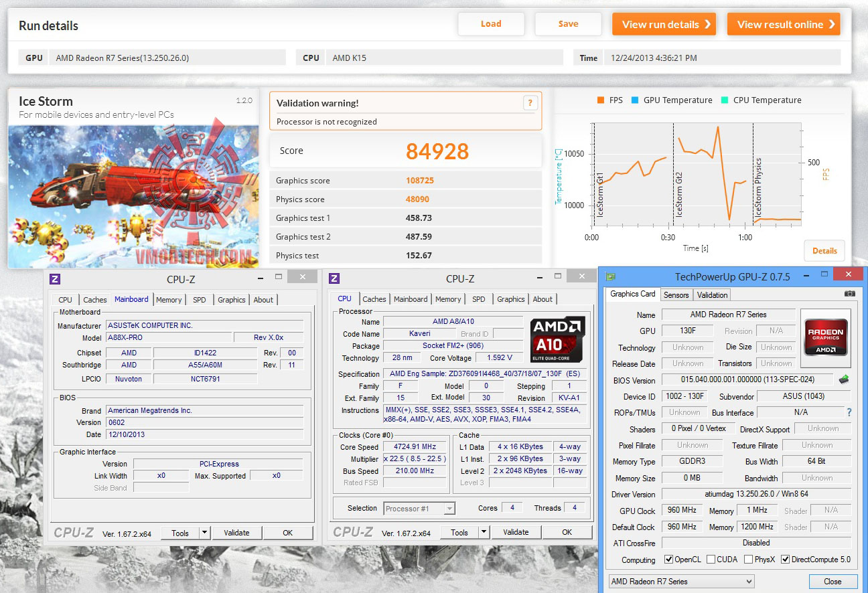Viewport: 868px width, 593px height.
Task: Open the SPD tab in the Processor CPU-Z window
Action: pyautogui.click(x=478, y=299)
